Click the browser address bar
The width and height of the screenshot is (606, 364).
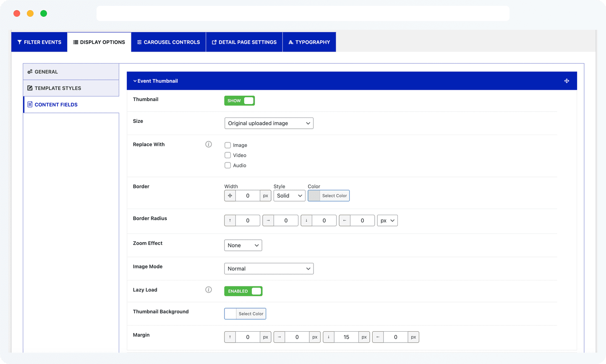pyautogui.click(x=303, y=13)
